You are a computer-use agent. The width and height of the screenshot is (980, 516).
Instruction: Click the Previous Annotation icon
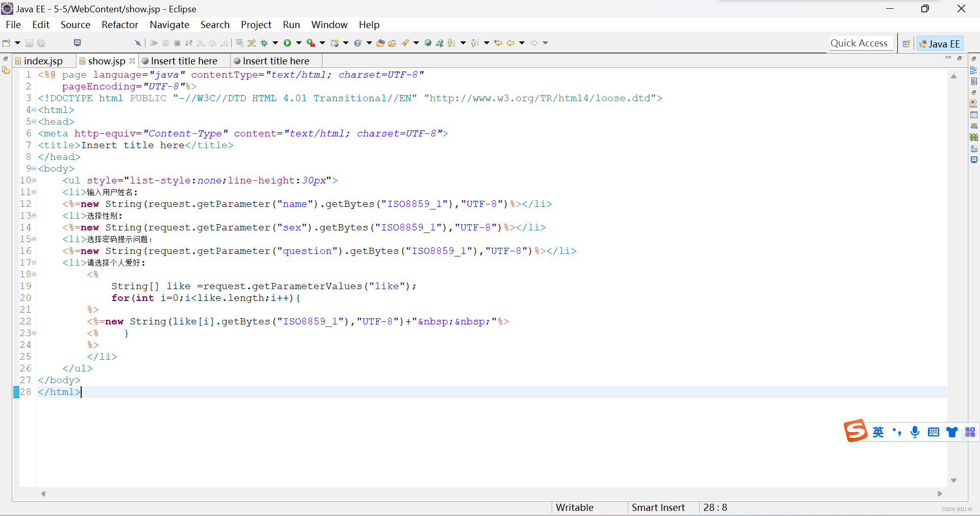pos(474,43)
